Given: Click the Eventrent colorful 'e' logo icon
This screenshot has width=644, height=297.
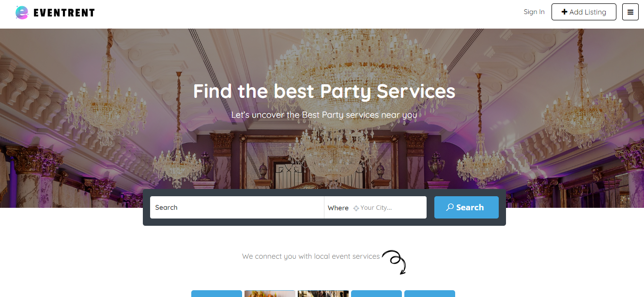Looking at the screenshot, I should pyautogui.click(x=22, y=12).
